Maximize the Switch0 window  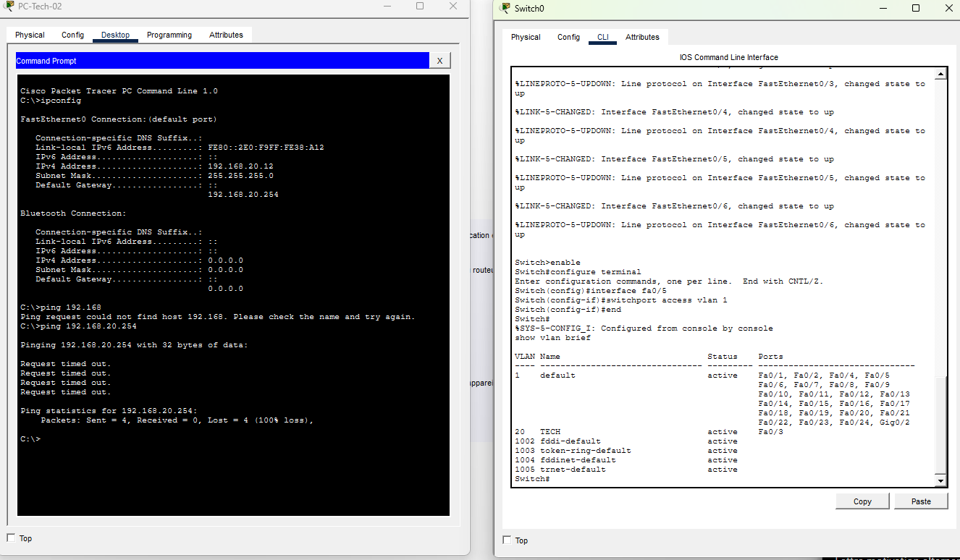(x=916, y=8)
